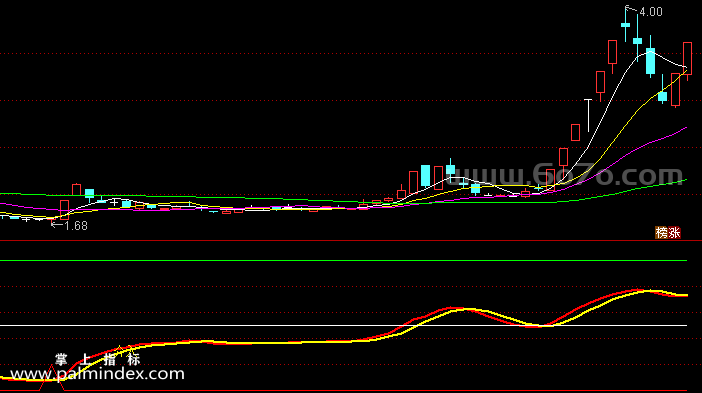Screen dimensions: 702x393
Task: Click the 掌上指标 logo text
Action: (98, 359)
